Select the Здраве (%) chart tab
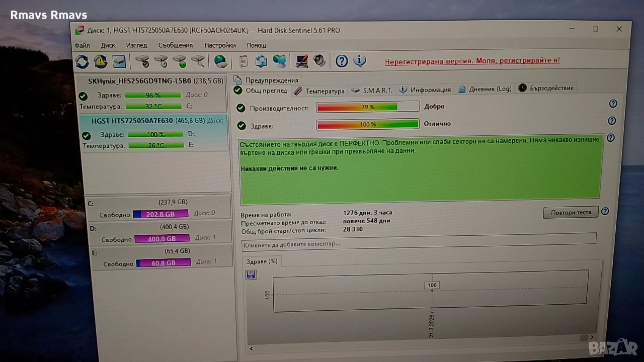Viewport: 644px width, 362px height. [x=262, y=261]
